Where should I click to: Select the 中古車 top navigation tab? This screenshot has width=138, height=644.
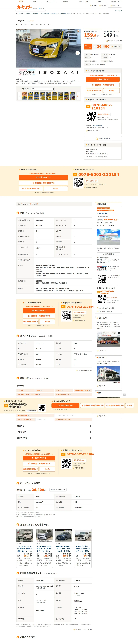(21, 2)
